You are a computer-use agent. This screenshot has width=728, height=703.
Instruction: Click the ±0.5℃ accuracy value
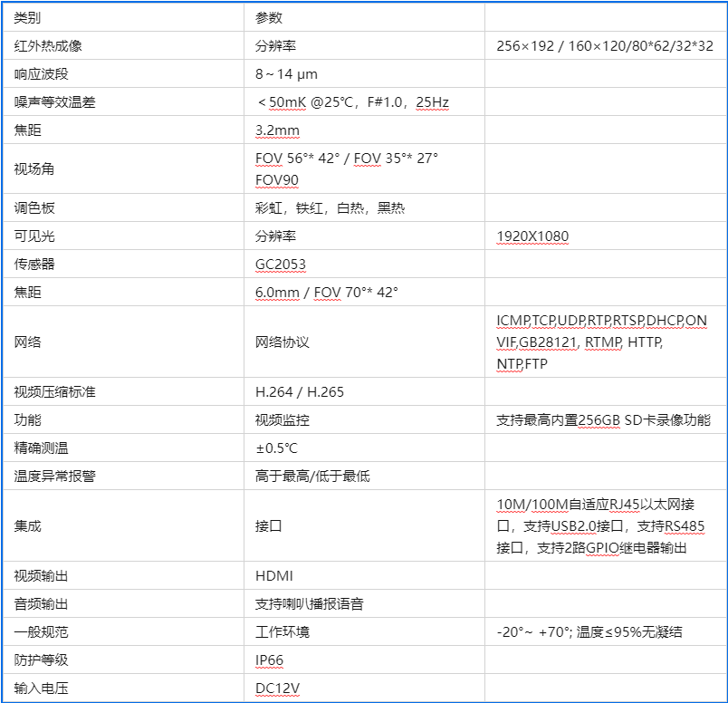click(276, 448)
